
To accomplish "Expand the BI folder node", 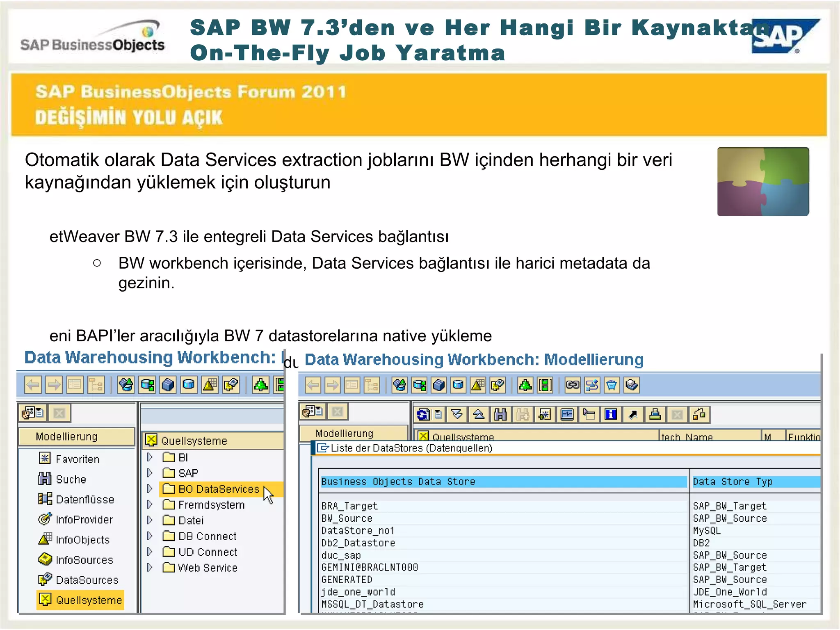I will (150, 457).
